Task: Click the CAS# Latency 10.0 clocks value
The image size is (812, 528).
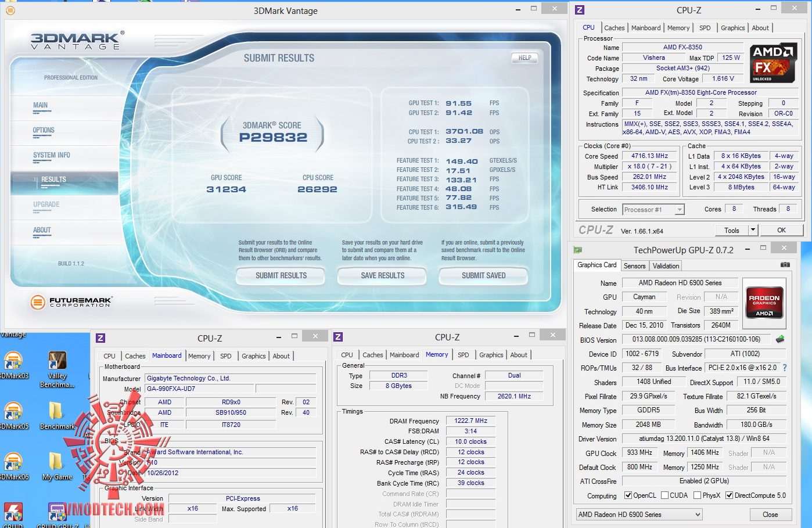Action: click(470, 442)
